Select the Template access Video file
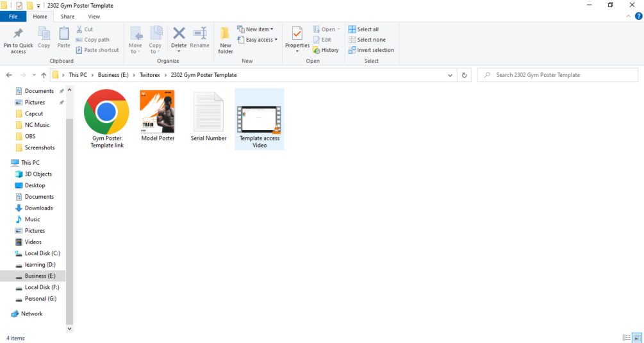The width and height of the screenshot is (644, 343). (x=260, y=119)
